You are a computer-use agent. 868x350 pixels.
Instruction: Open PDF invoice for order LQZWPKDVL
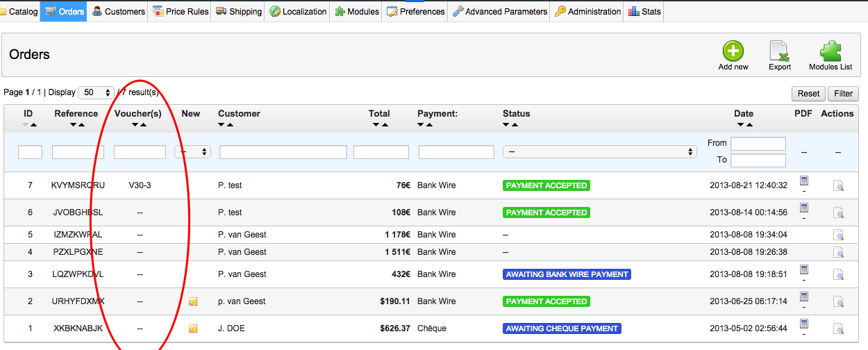803,269
